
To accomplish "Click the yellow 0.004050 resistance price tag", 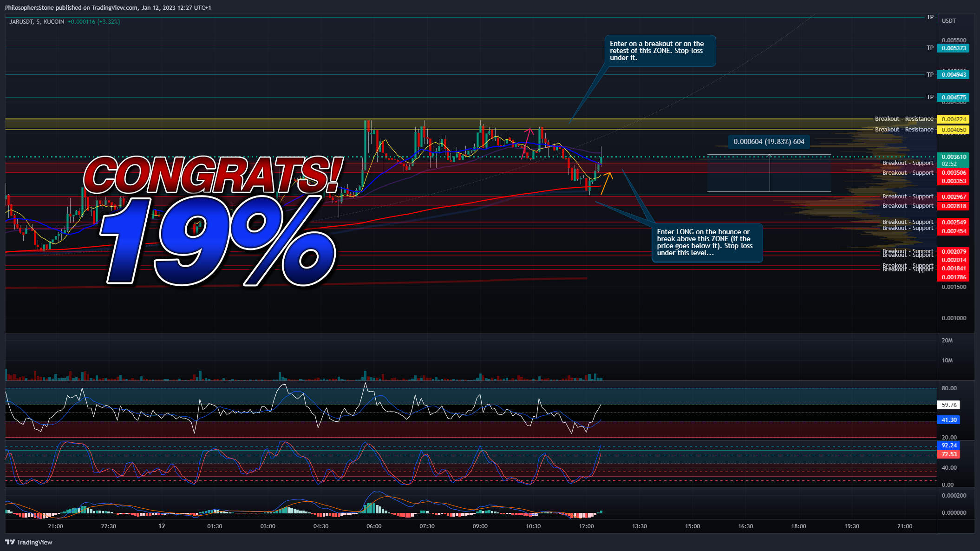I will 953,130.
